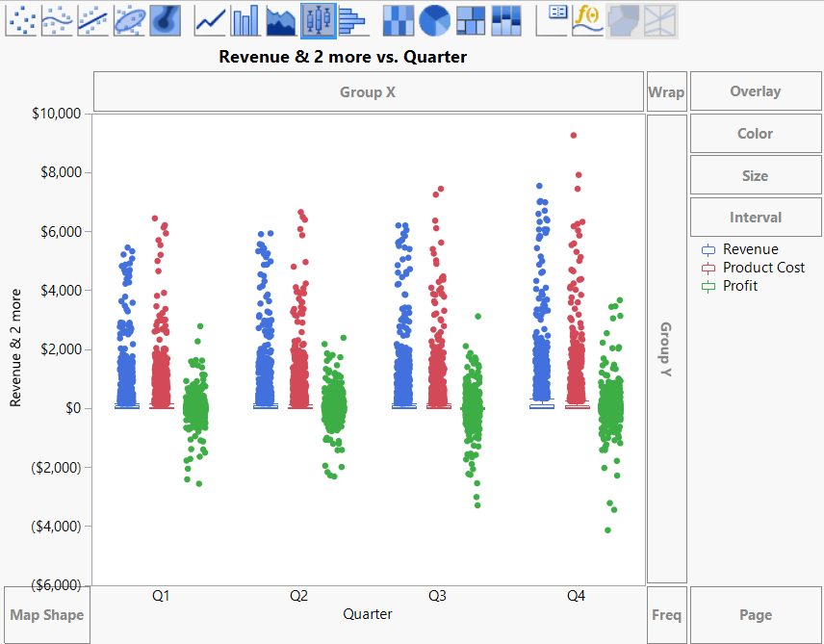Select the Formula graph element icon
Image resolution: width=824 pixels, height=644 pixels.
587,20
